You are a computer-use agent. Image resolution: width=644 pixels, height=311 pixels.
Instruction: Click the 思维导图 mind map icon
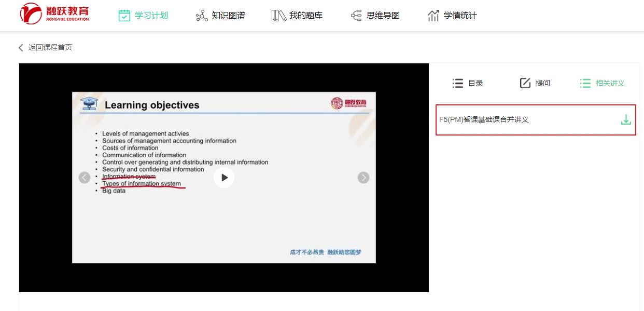[356, 16]
